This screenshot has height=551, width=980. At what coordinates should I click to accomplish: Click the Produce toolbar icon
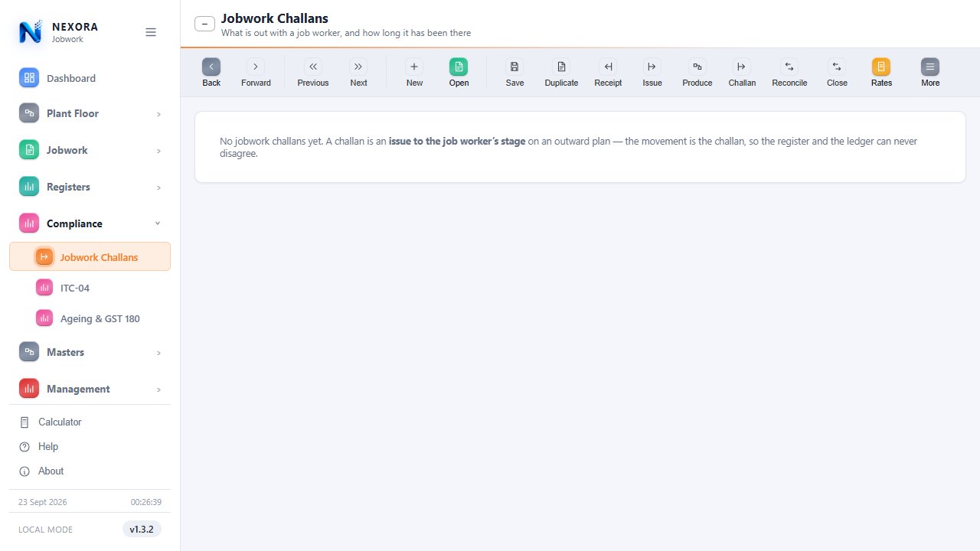(x=697, y=67)
